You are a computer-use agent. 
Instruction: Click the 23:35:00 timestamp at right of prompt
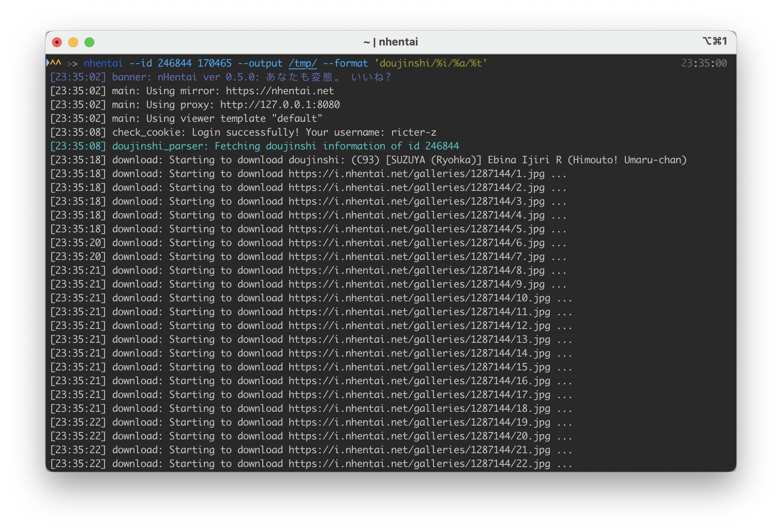pyautogui.click(x=704, y=63)
